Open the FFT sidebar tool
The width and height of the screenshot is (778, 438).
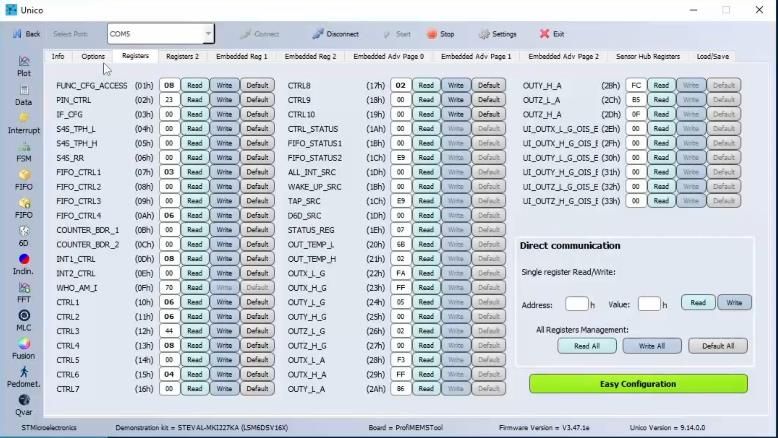[23, 293]
